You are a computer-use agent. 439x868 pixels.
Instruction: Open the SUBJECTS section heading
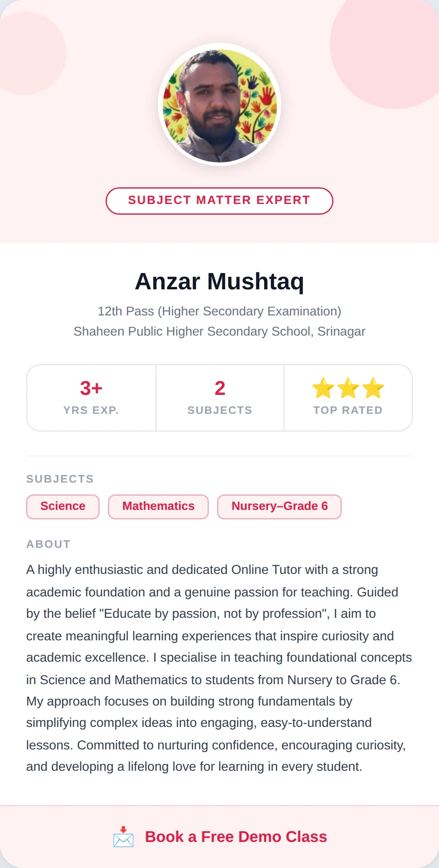(60, 479)
